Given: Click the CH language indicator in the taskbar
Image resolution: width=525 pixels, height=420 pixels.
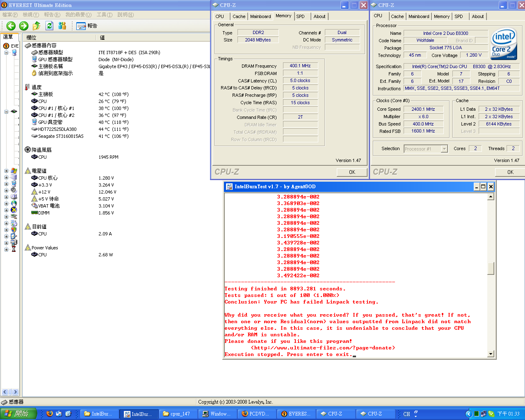Looking at the screenshot, I should (x=406, y=414).
